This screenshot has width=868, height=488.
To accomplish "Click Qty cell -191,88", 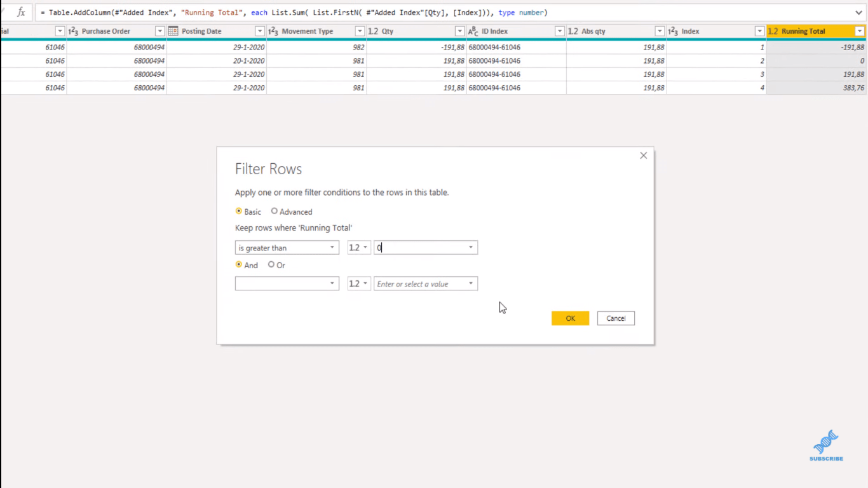I will pyautogui.click(x=417, y=47).
